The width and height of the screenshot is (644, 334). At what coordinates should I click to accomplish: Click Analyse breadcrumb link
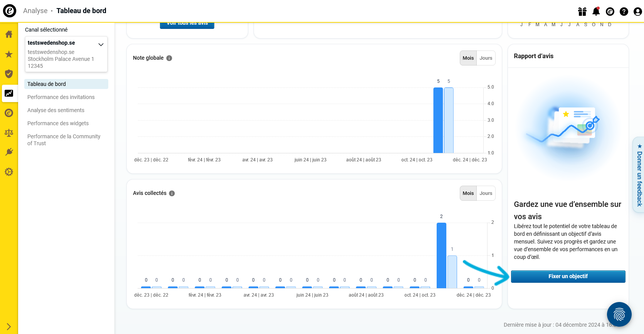point(35,11)
